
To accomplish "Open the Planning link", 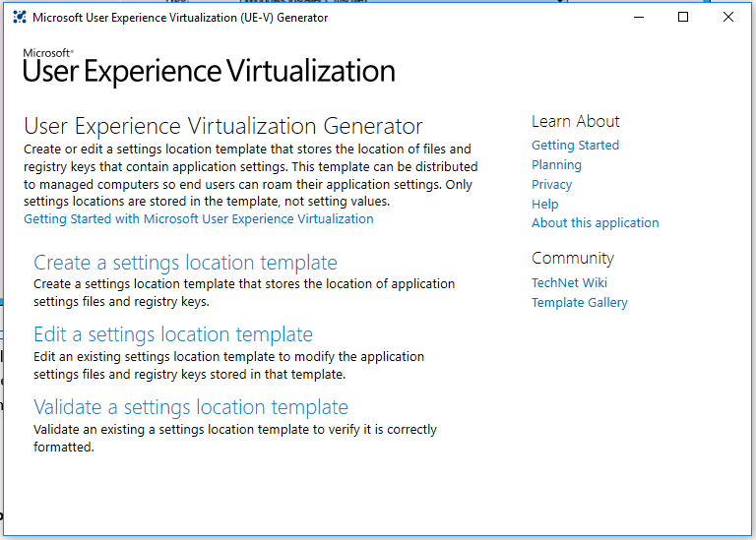I will pyautogui.click(x=556, y=164).
